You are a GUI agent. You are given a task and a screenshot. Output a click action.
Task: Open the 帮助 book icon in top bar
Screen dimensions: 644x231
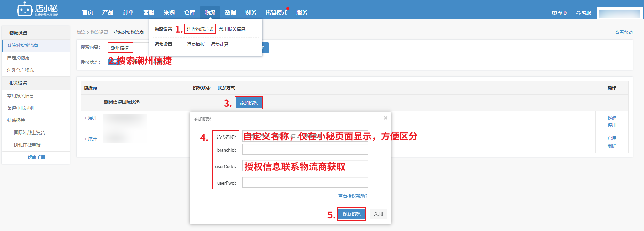[559, 13]
